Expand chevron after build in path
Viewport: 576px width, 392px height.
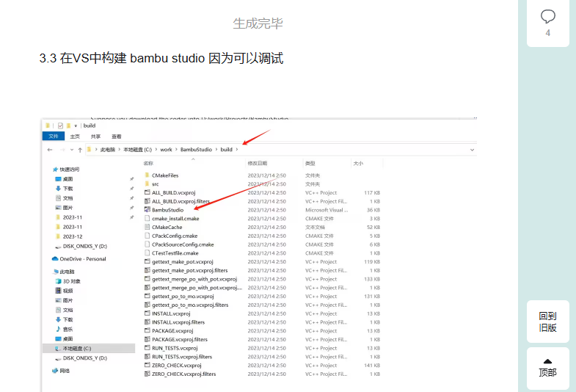pyautogui.click(x=237, y=150)
